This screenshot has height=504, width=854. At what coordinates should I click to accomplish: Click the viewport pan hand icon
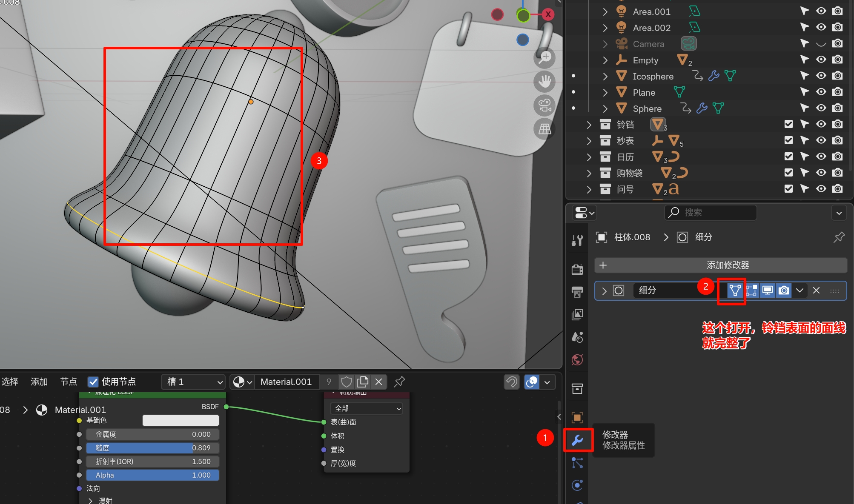click(545, 81)
